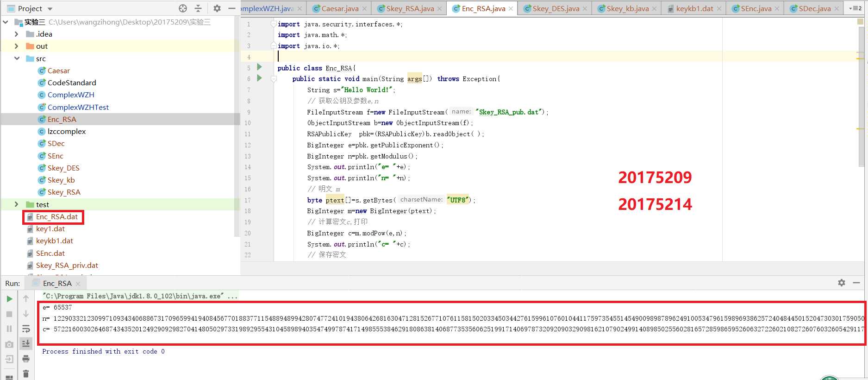Image resolution: width=868 pixels, height=380 pixels.
Task: Click the Down stack trace arrow
Action: (26, 314)
